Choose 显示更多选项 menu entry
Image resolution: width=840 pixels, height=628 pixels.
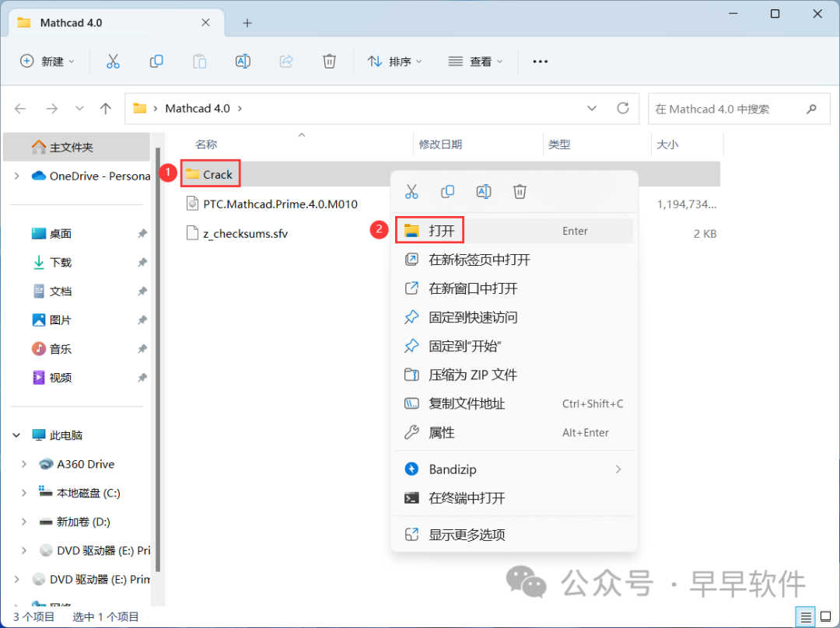[514, 535]
